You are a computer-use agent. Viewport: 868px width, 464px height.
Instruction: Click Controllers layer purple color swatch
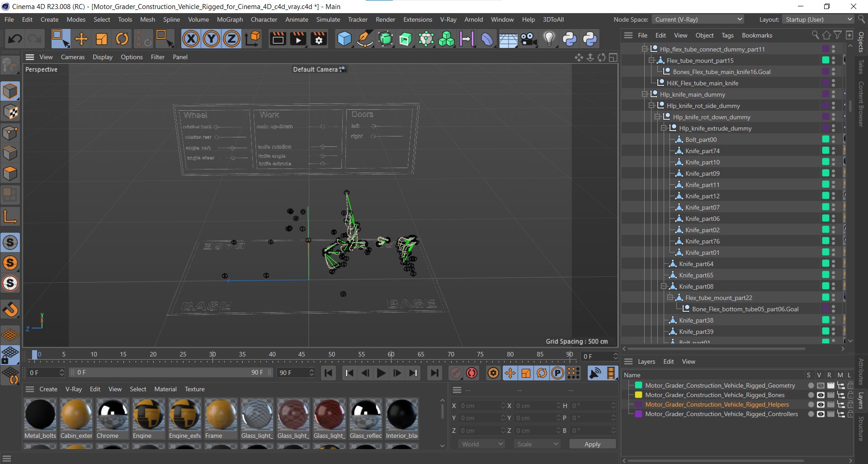tap(638, 414)
